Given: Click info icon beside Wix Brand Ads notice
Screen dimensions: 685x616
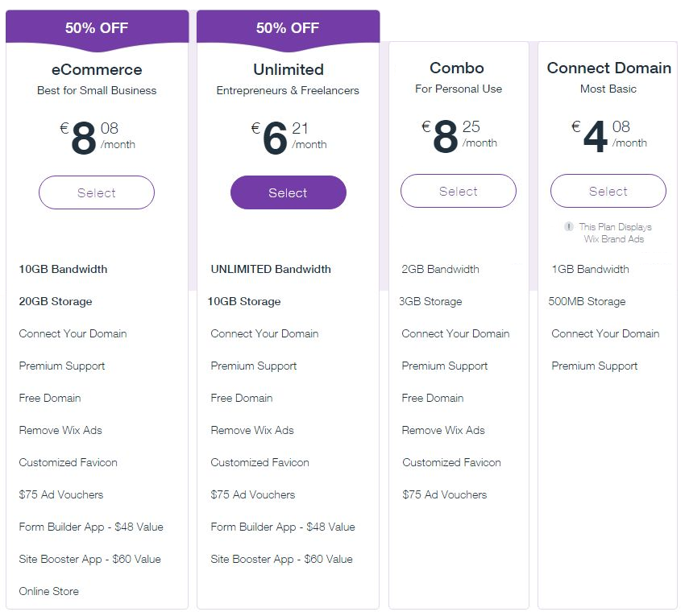Looking at the screenshot, I should [x=569, y=226].
